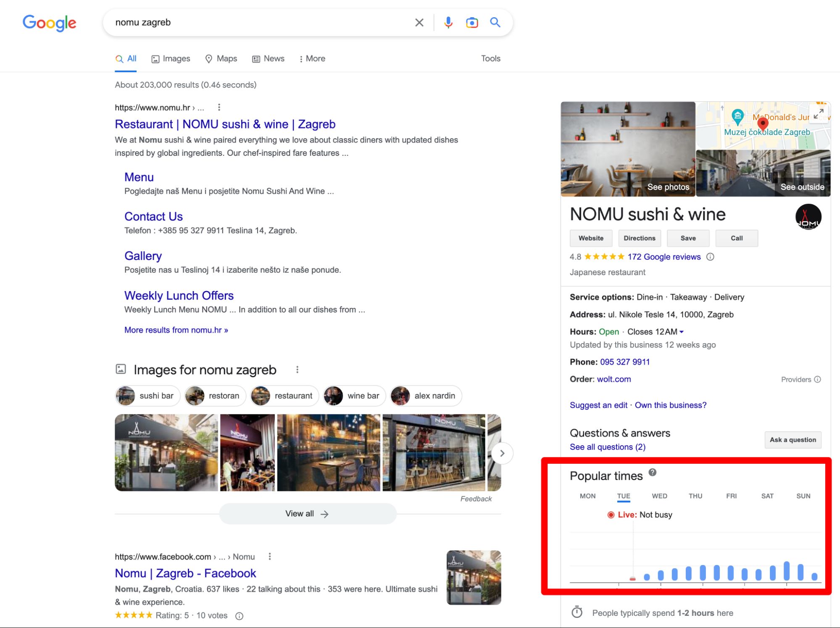Select the WED popular times tab

(659, 496)
